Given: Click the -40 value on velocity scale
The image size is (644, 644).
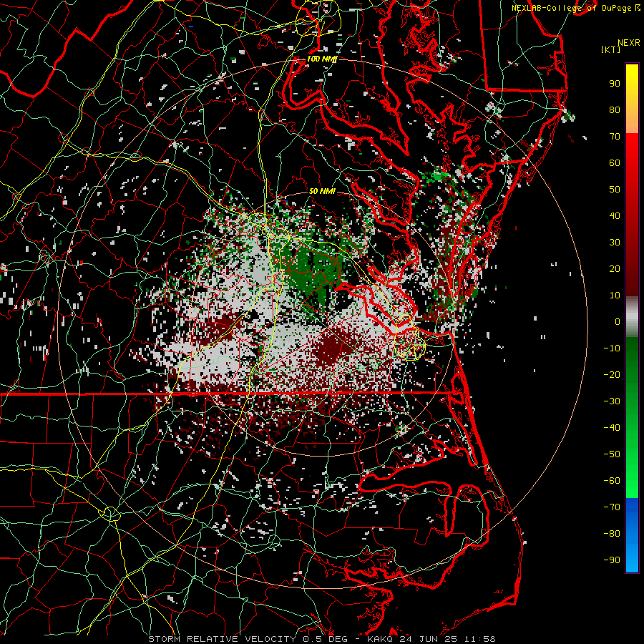Looking at the screenshot, I should [612, 428].
